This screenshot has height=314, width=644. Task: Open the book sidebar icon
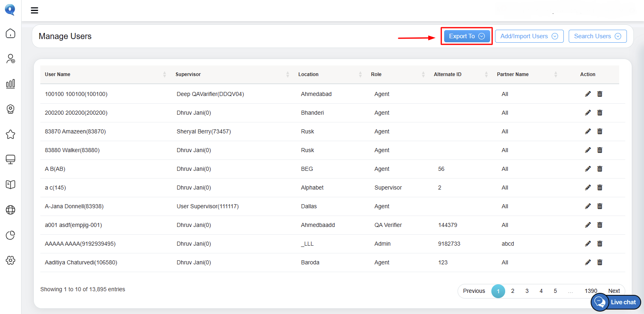(11, 185)
